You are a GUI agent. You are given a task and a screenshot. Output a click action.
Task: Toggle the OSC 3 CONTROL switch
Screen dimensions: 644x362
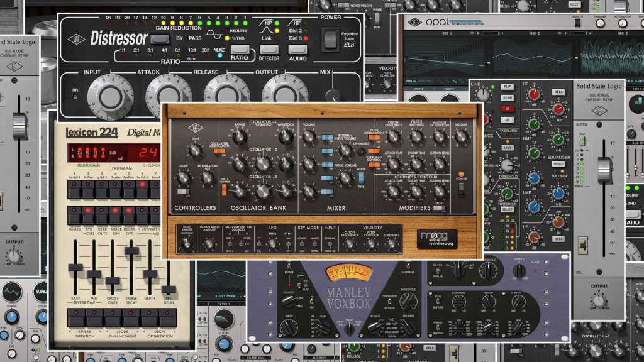point(225,190)
